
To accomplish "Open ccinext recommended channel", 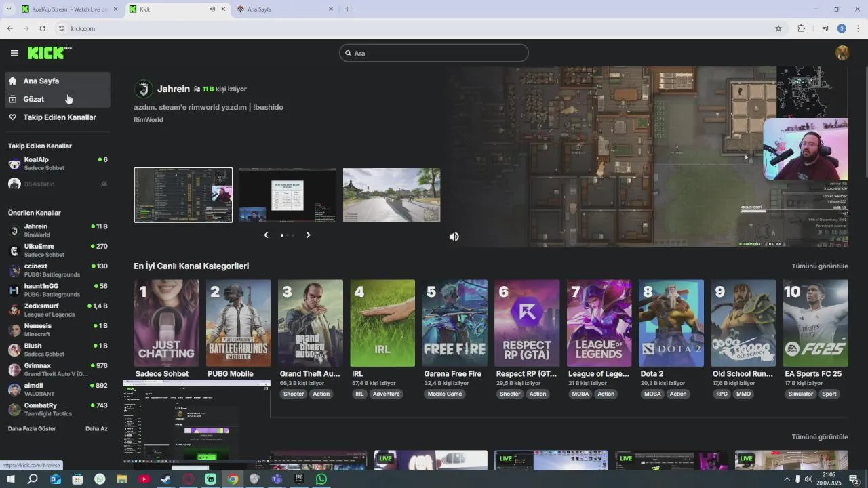I will click(x=58, y=270).
